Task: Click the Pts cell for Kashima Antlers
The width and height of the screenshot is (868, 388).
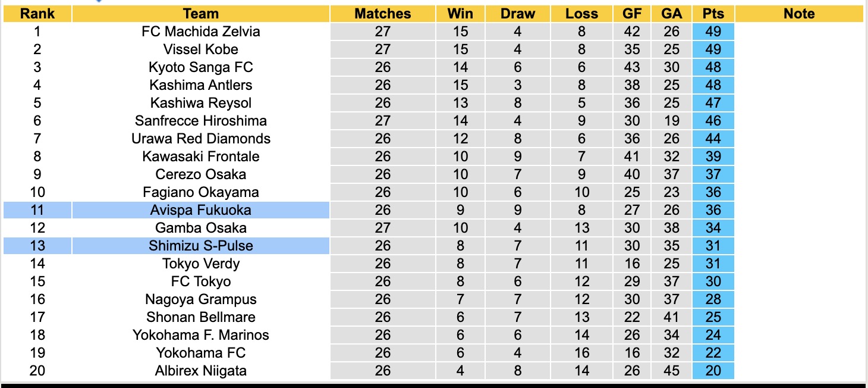Action: (713, 85)
